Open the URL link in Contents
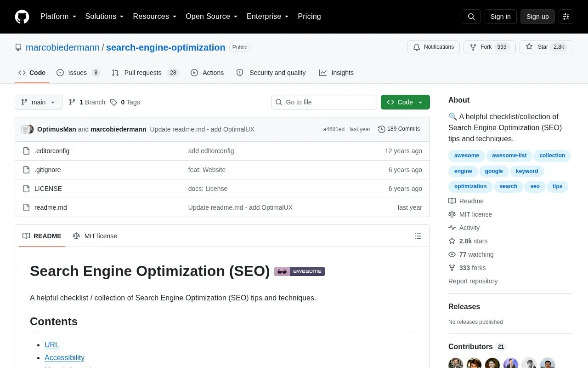 [52, 345]
